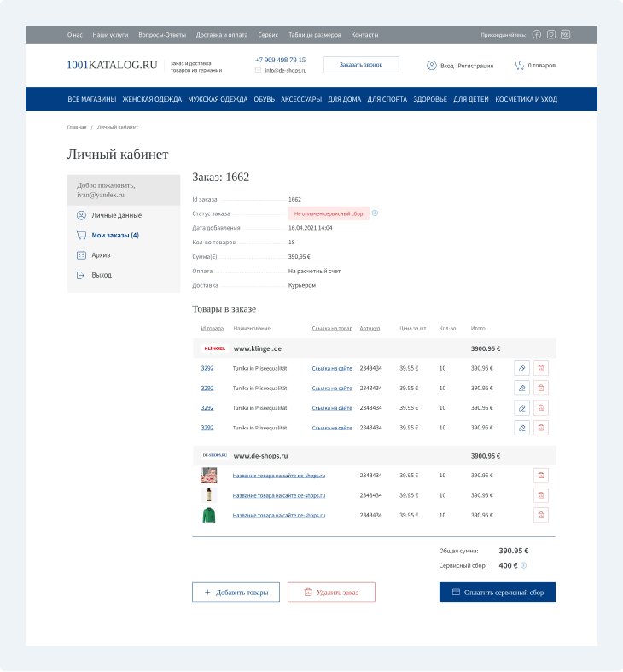623x672 pixels.
Task: Click Выход to log out
Action: click(x=102, y=275)
